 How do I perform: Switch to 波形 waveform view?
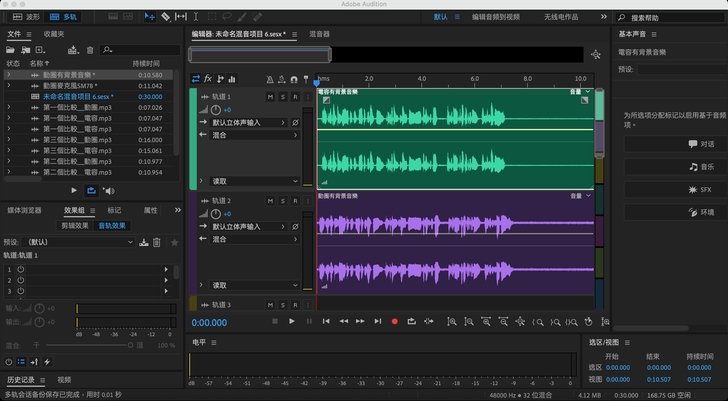click(x=26, y=17)
